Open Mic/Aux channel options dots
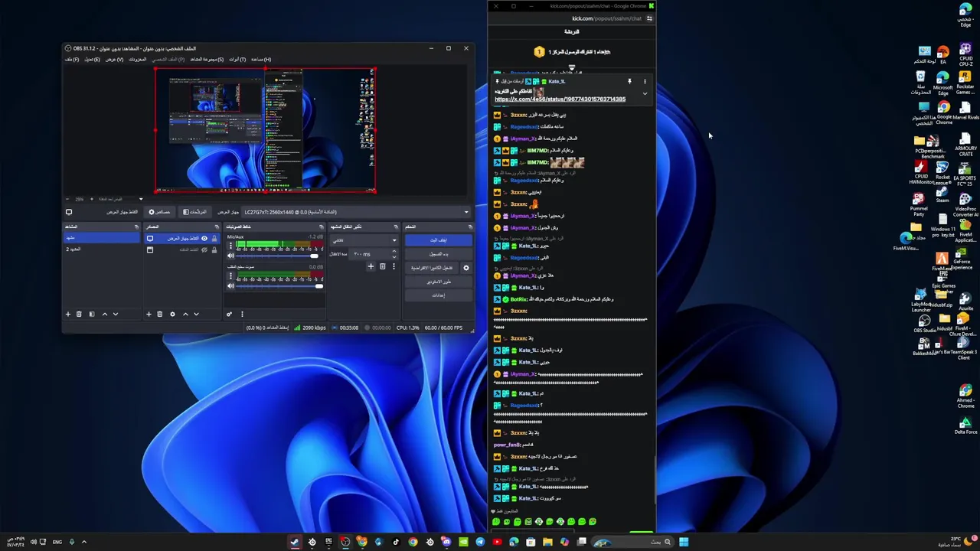The height and width of the screenshot is (551, 980). coord(230,246)
